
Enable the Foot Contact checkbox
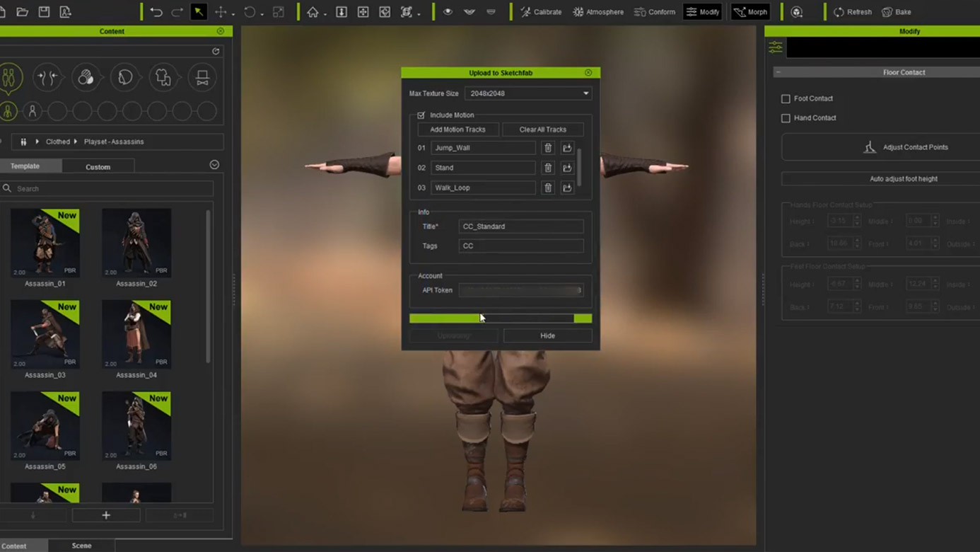click(x=786, y=99)
